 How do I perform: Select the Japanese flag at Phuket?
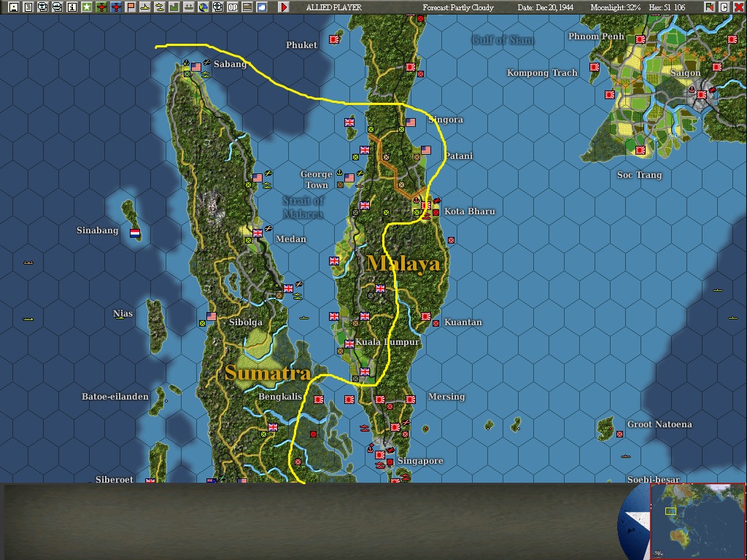[x=334, y=39]
